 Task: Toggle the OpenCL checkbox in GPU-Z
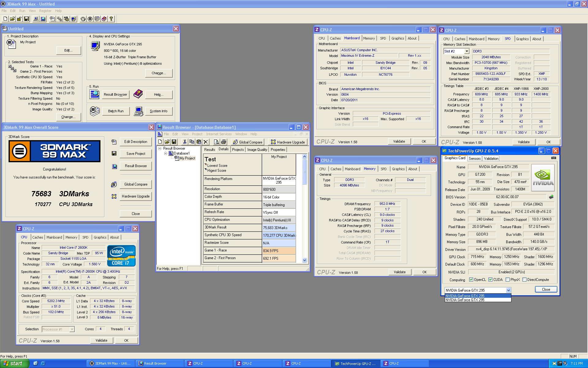pyautogui.click(x=471, y=280)
